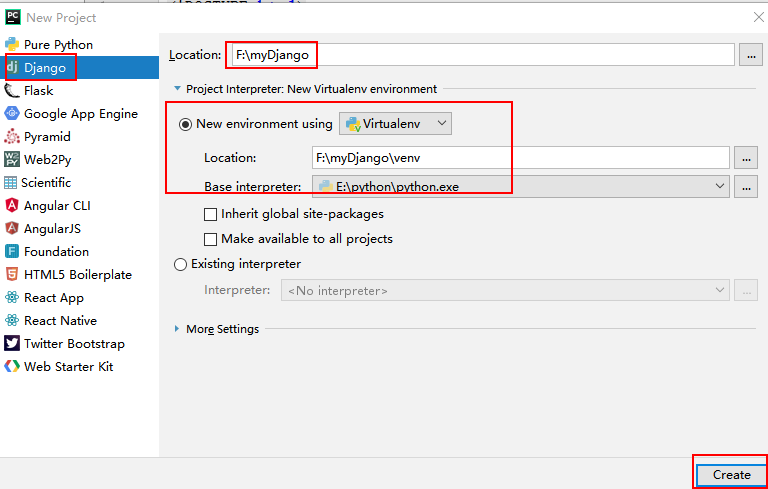Select the Angular CLI icon

12,206
